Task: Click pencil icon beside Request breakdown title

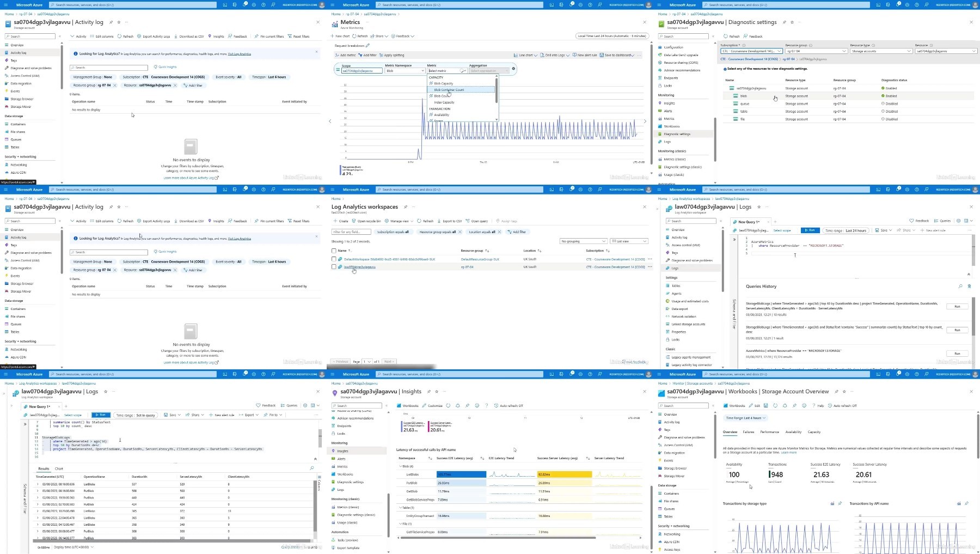Action: point(368,46)
